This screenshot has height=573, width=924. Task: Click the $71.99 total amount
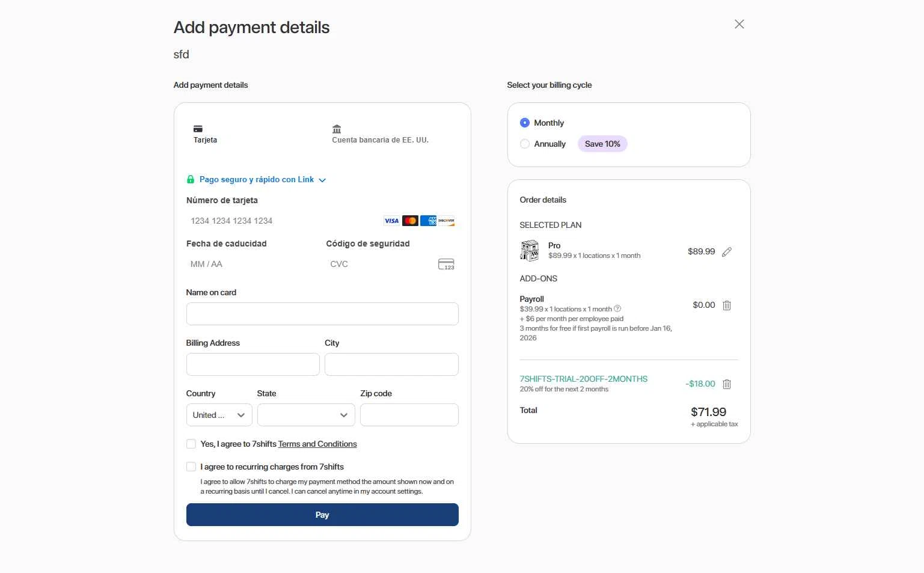pyautogui.click(x=709, y=412)
